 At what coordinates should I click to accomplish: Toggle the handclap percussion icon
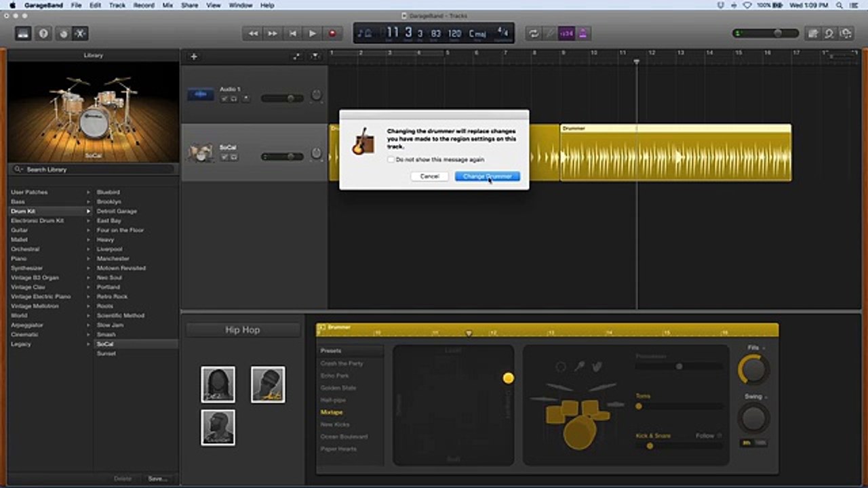597,367
